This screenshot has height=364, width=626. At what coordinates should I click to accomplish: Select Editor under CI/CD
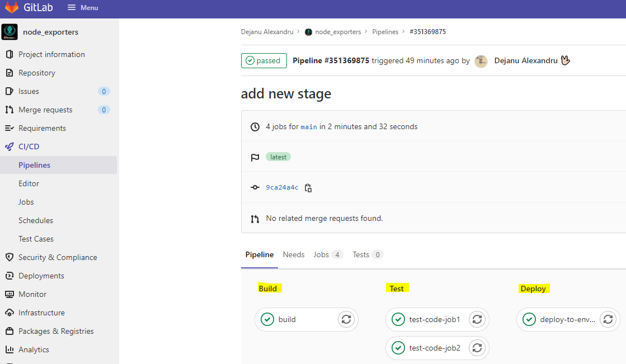click(x=29, y=183)
